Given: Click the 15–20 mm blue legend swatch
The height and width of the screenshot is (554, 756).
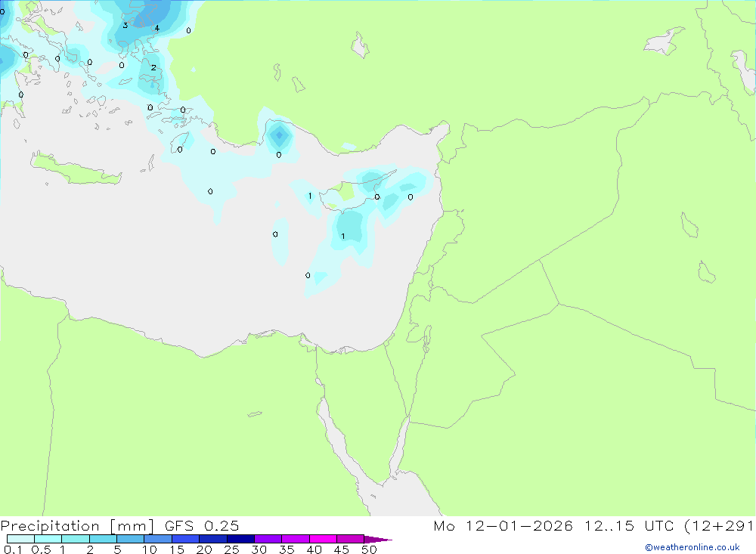Looking at the screenshot, I should [186, 539].
